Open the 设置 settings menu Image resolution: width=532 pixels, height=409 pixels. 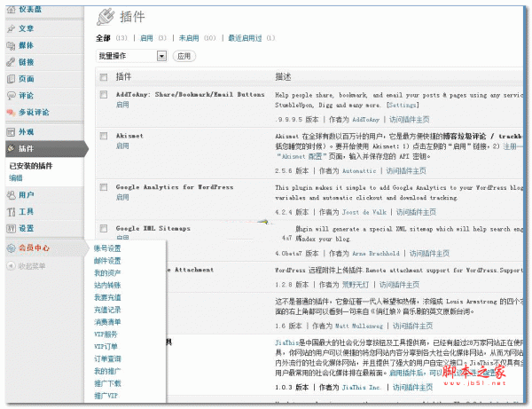point(26,228)
